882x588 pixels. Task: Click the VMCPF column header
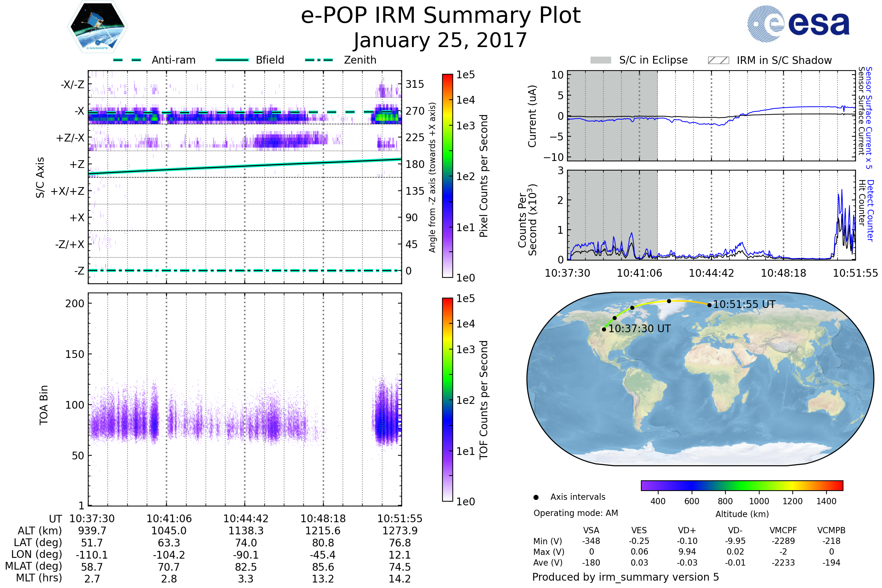pos(783,530)
